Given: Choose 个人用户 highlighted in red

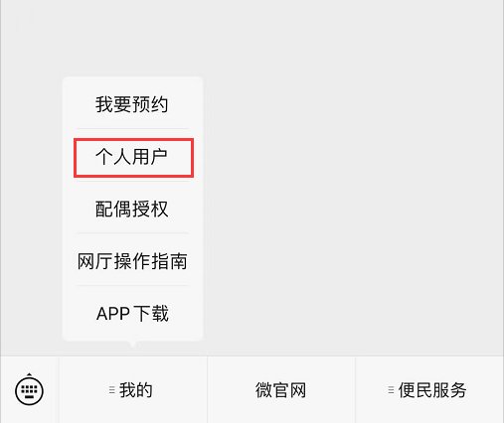Looking at the screenshot, I should [x=132, y=157].
